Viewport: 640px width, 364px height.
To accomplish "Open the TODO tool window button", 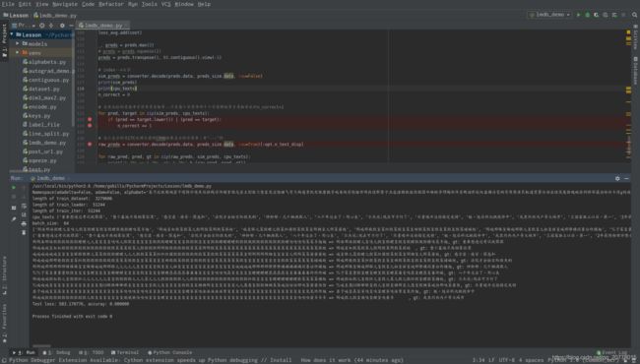I will (91, 352).
